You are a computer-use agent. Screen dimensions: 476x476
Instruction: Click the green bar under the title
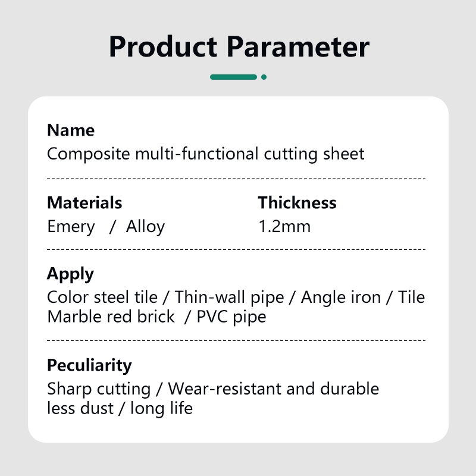point(233,77)
